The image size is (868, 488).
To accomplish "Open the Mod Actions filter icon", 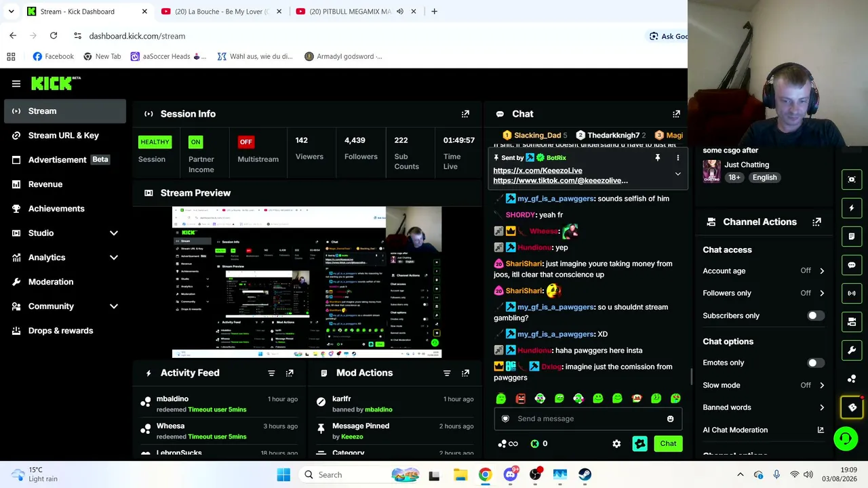I will point(447,373).
